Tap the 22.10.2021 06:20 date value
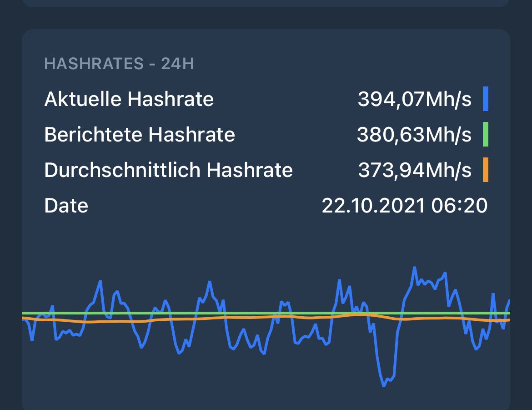This screenshot has height=410, width=532. 404,206
